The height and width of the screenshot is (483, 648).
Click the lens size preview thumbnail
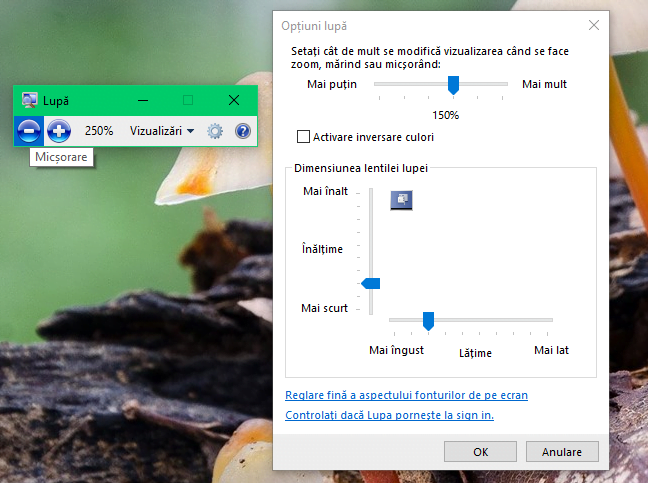coord(401,200)
